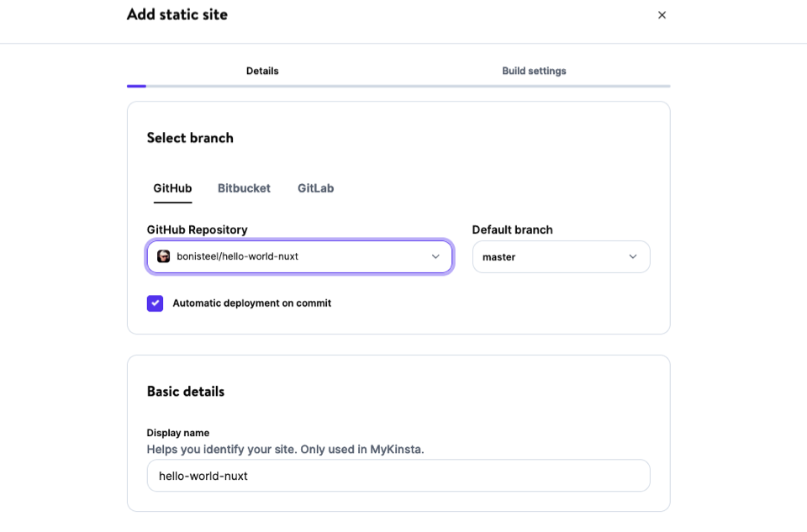The height and width of the screenshot is (532, 807).
Task: Select the GitHub provider tab
Action: click(172, 188)
